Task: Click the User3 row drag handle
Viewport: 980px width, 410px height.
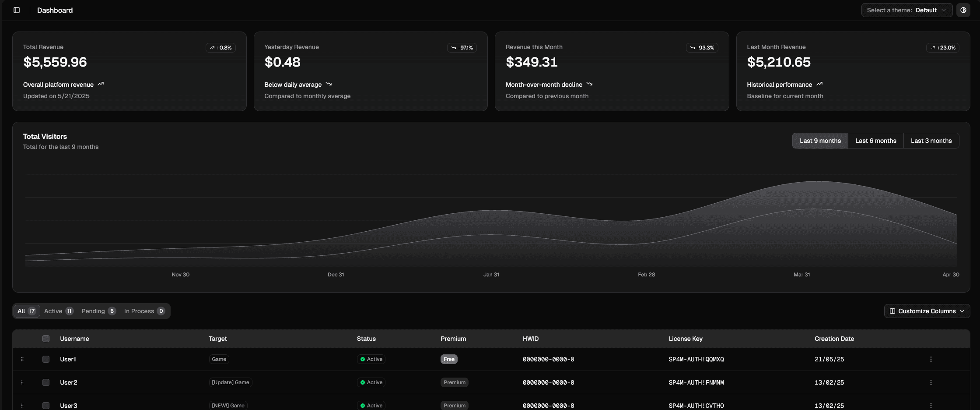Action: point(22,406)
